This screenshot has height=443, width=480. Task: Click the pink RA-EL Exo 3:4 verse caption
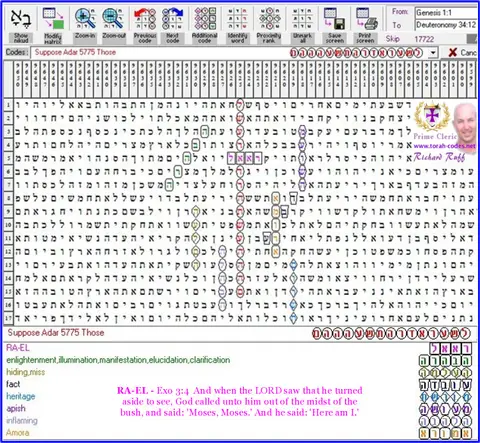[x=240, y=401]
